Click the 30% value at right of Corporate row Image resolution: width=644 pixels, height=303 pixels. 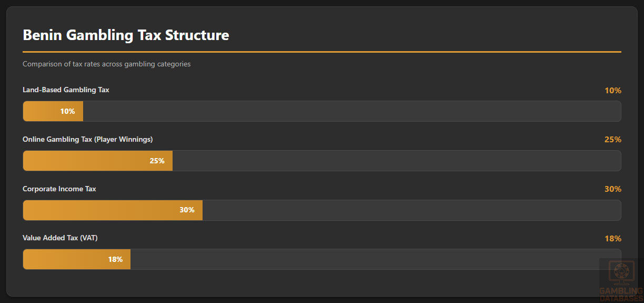point(612,189)
